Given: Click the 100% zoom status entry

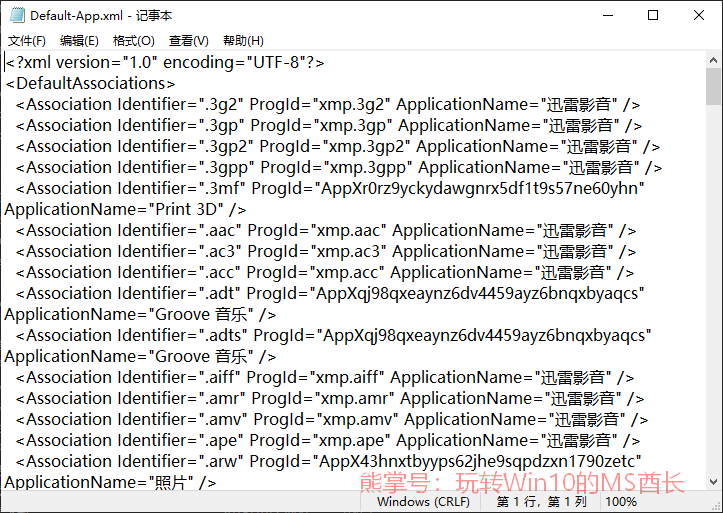Looking at the screenshot, I should point(621,501).
